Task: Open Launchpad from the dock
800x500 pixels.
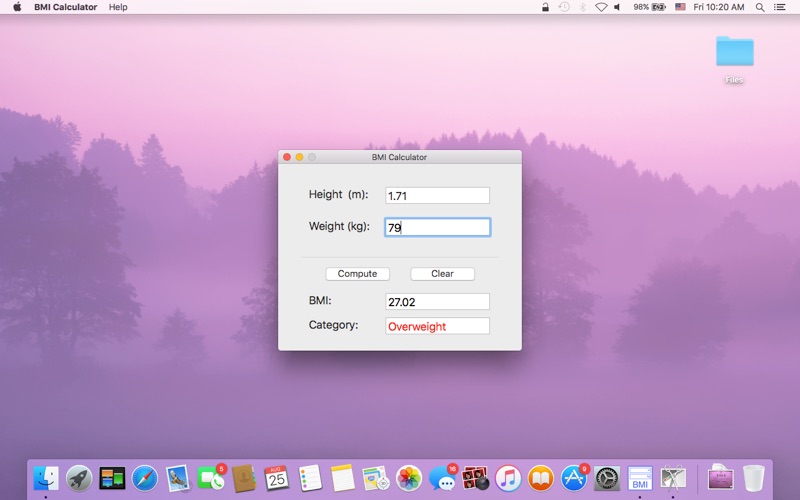Action: pos(79,479)
